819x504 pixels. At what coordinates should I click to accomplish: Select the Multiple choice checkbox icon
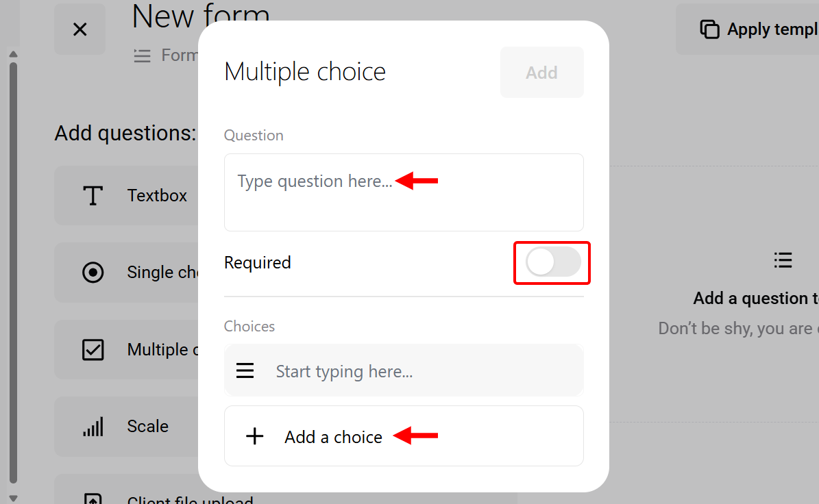93,349
